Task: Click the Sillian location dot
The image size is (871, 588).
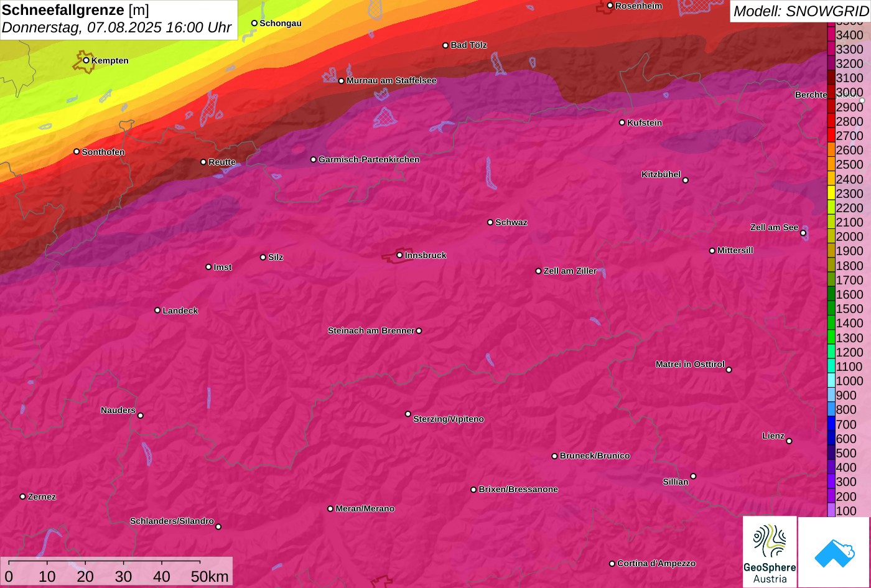Action: (x=693, y=477)
